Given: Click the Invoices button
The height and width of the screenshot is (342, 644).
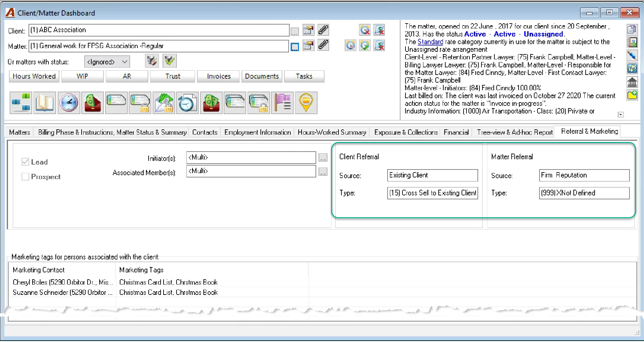Looking at the screenshot, I should (219, 76).
